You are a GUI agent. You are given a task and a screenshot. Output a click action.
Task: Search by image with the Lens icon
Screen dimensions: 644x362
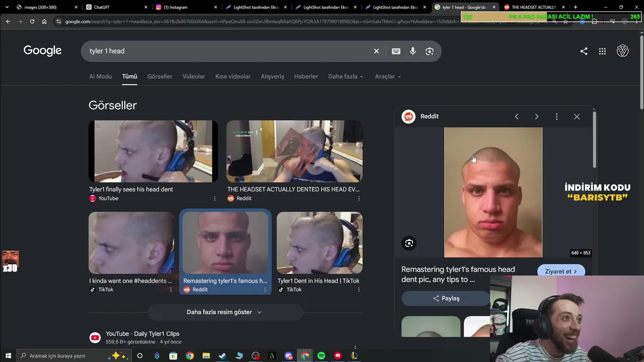pyautogui.click(x=430, y=51)
